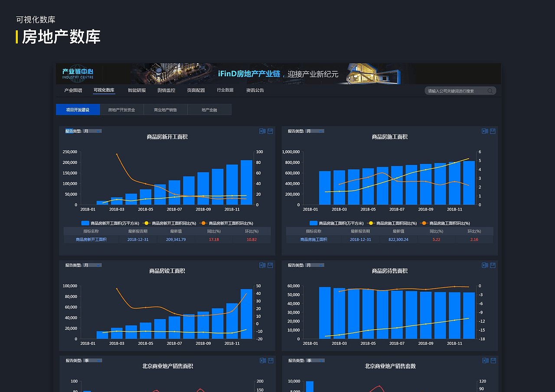Screen dimensions: 555x392
Task: Click the 209,341.79 latest value cell
Action: 176,240
